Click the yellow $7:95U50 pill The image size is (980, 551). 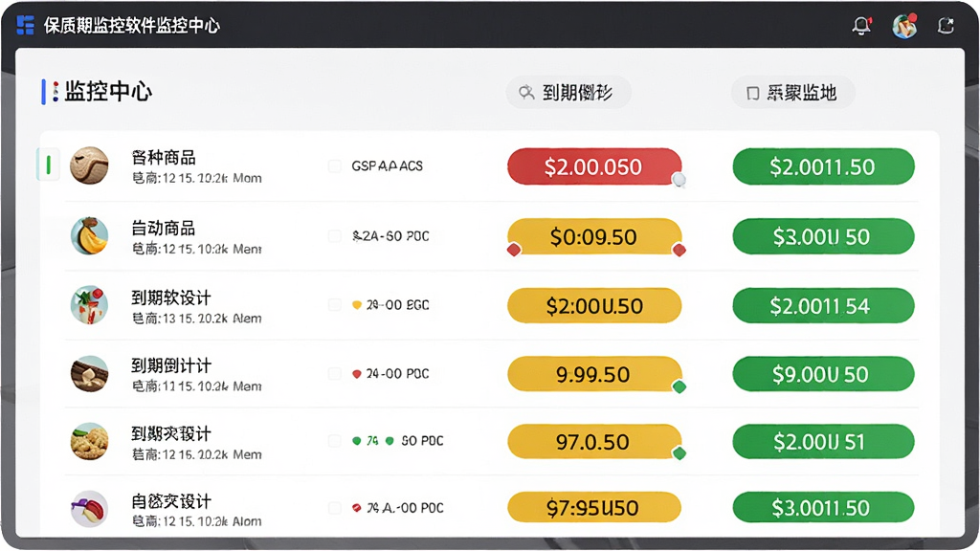[594, 507]
